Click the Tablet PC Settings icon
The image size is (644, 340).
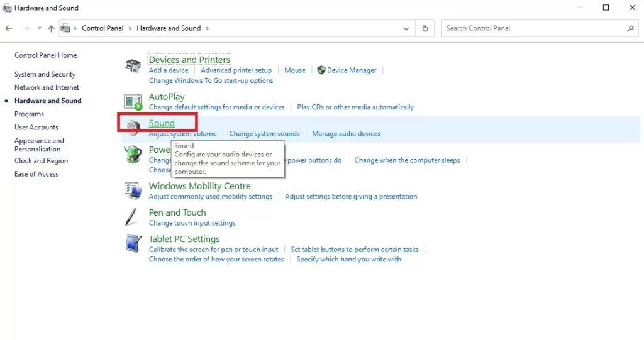[133, 243]
